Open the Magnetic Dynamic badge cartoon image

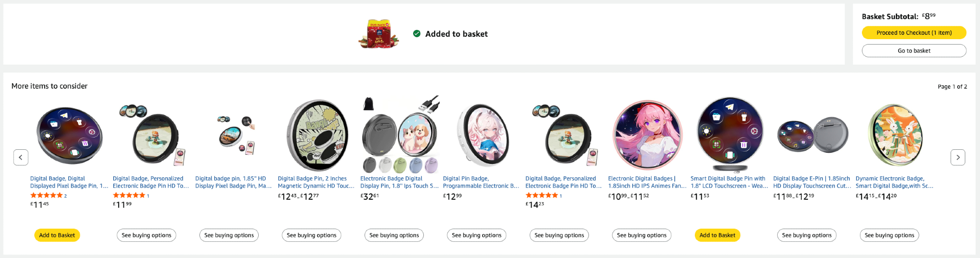coord(317,136)
